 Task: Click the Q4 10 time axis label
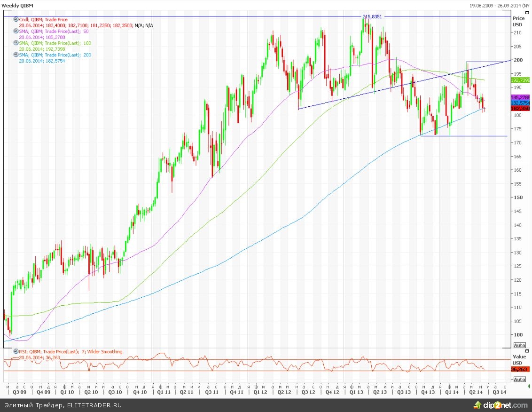pos(140,392)
